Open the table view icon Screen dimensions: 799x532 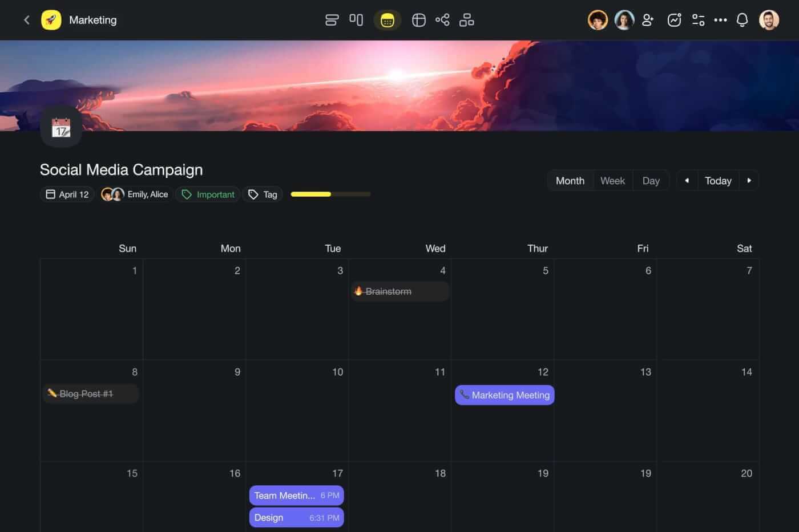click(x=418, y=21)
